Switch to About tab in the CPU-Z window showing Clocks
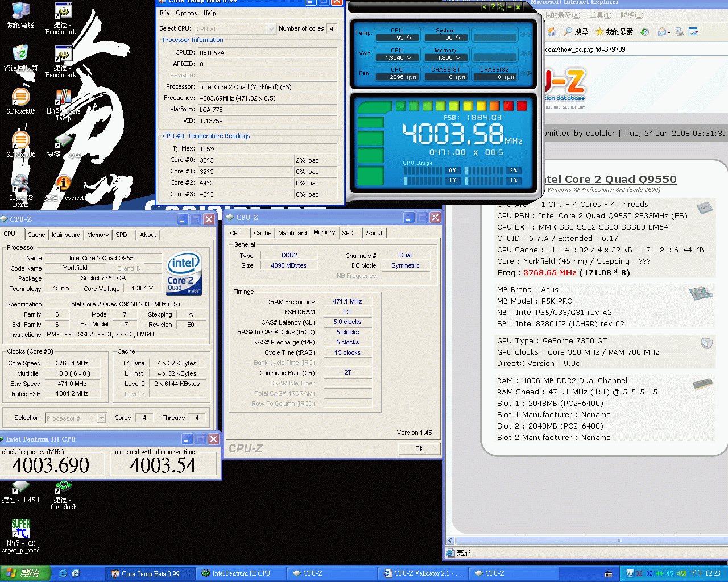The width and height of the screenshot is (728, 582). tap(148, 235)
